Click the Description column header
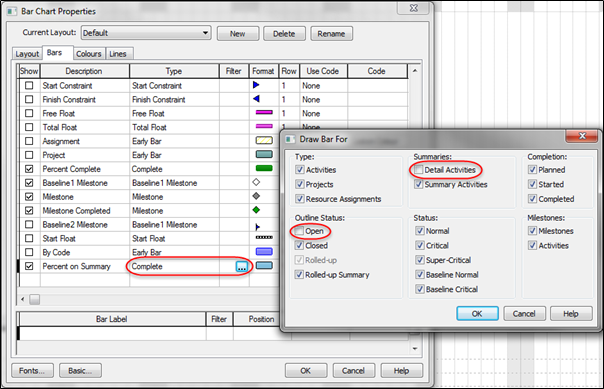The width and height of the screenshot is (604, 389). pos(84,71)
